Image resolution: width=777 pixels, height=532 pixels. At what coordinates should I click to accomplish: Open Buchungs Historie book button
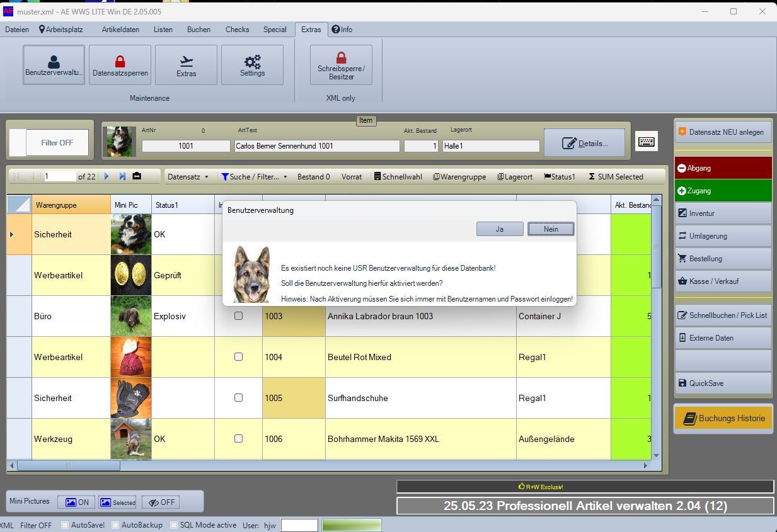coord(723,418)
